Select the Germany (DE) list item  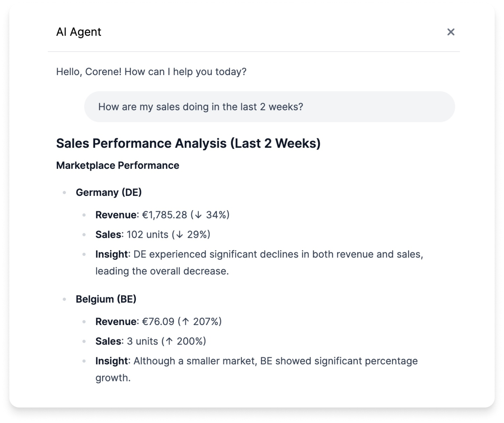click(109, 192)
